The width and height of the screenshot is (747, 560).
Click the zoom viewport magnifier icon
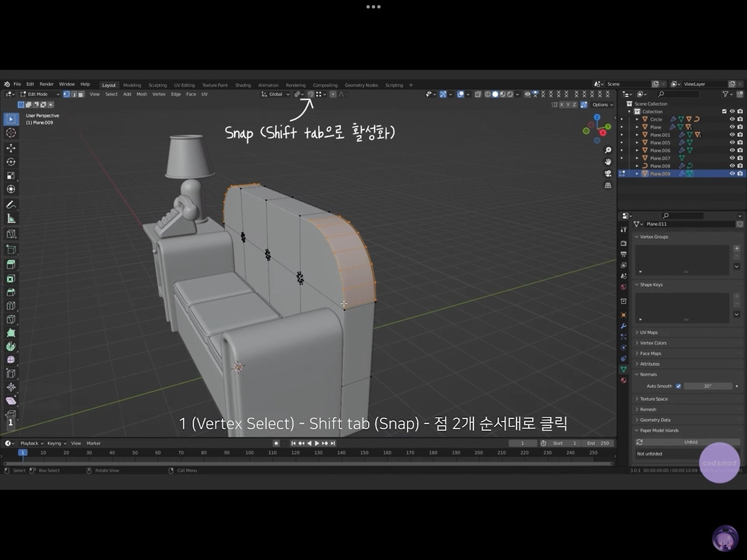pyautogui.click(x=608, y=150)
